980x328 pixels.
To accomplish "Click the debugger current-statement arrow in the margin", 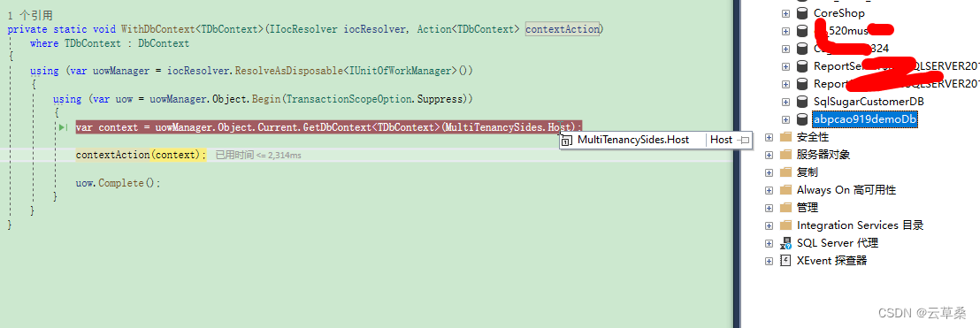I will (x=63, y=127).
